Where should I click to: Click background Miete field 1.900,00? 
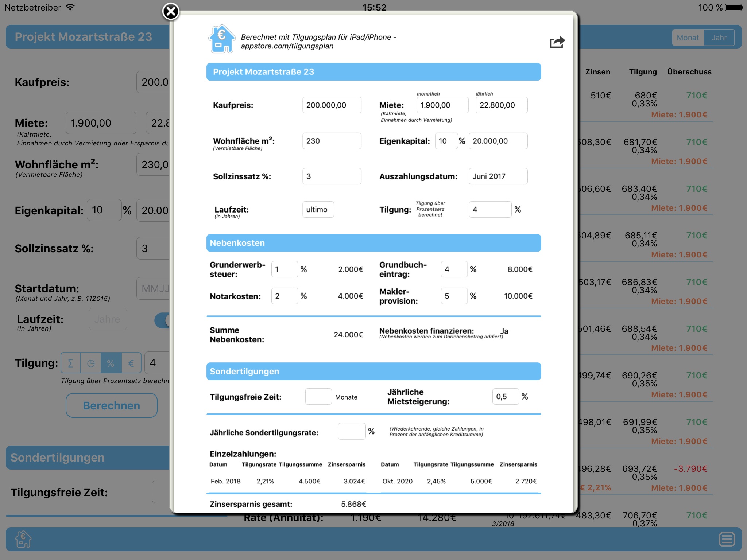click(x=101, y=123)
